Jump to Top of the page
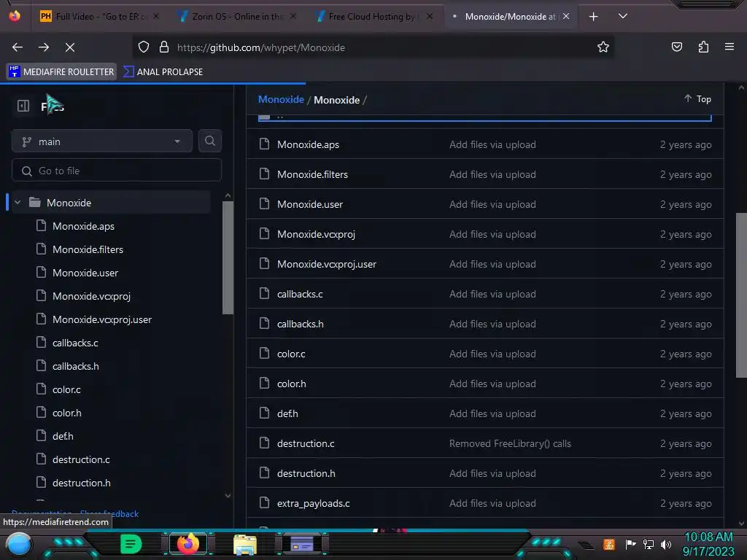Viewport: 747px width, 560px height. click(x=698, y=98)
